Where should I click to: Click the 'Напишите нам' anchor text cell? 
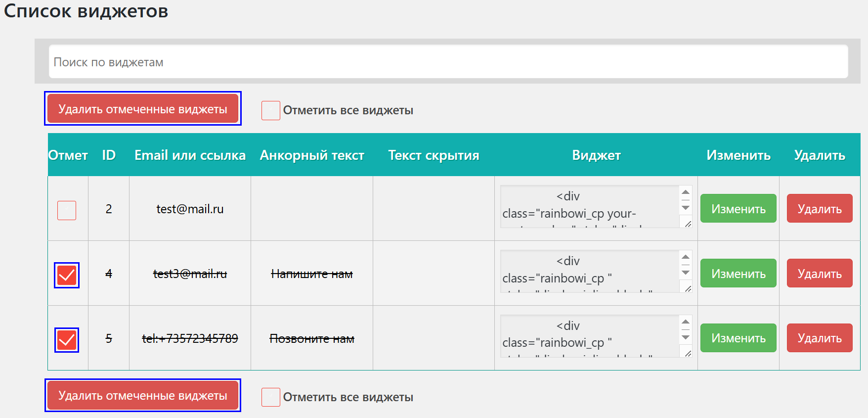[x=312, y=274]
